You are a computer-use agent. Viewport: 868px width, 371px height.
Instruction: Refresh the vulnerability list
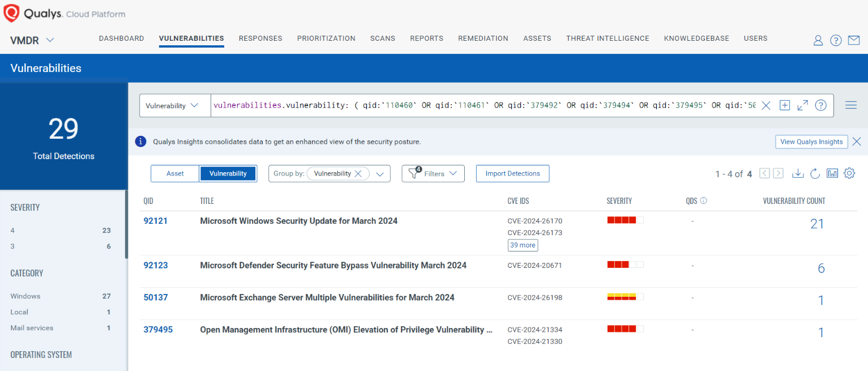pyautogui.click(x=815, y=173)
